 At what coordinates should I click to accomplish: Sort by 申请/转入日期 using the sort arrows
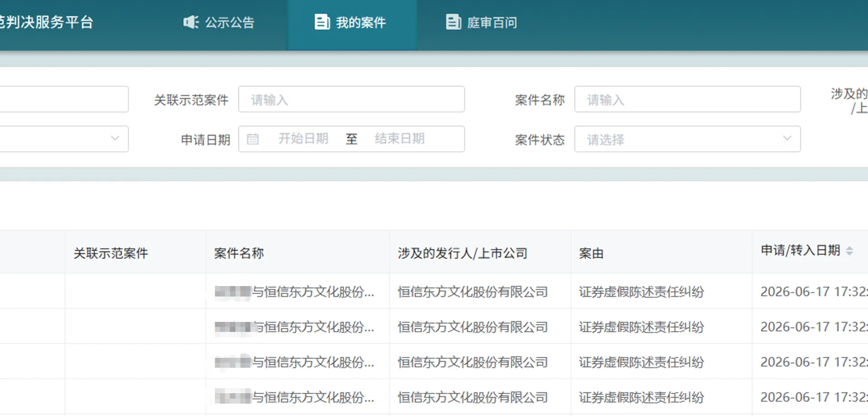[849, 251]
